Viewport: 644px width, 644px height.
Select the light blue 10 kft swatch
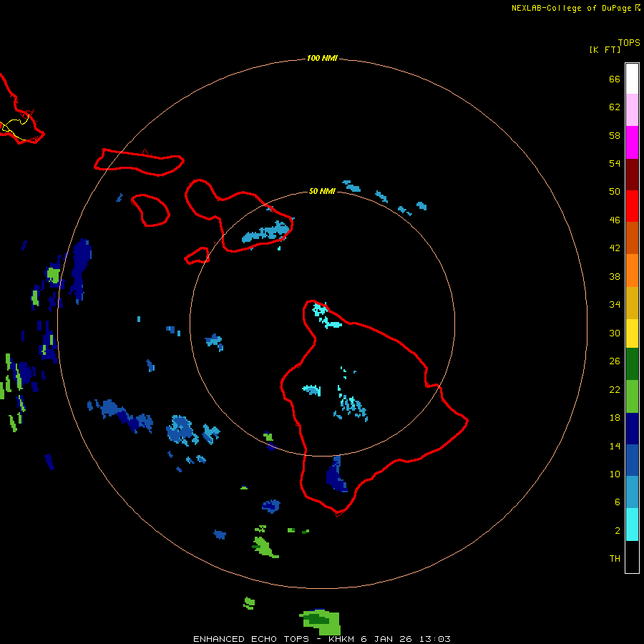click(632, 492)
